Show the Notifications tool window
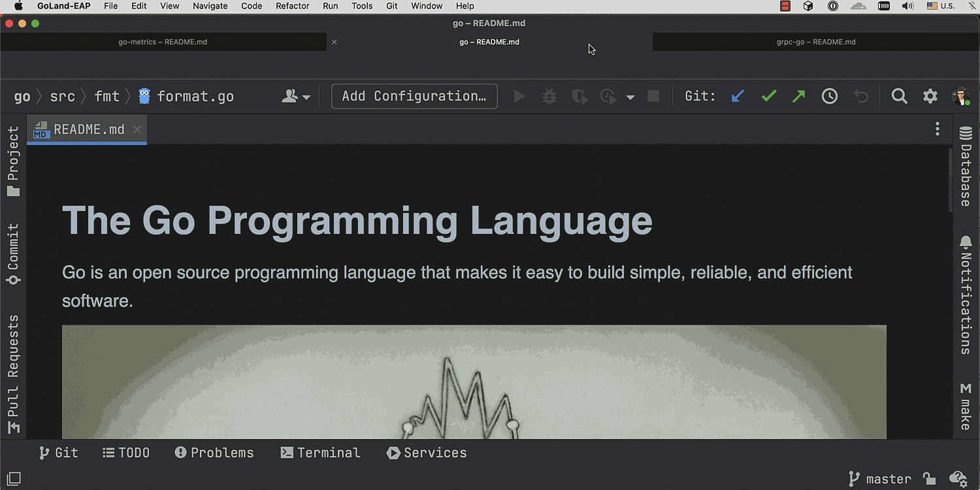This screenshot has width=980, height=490. point(966,295)
